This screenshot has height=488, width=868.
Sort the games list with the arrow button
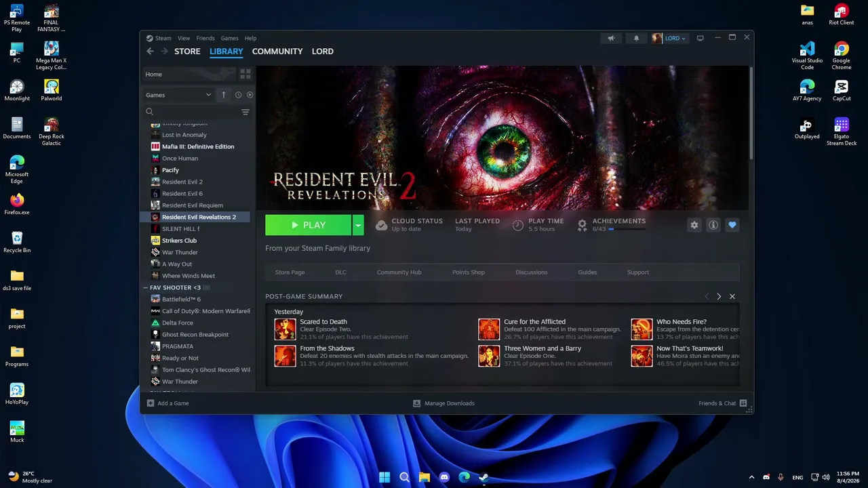[224, 95]
